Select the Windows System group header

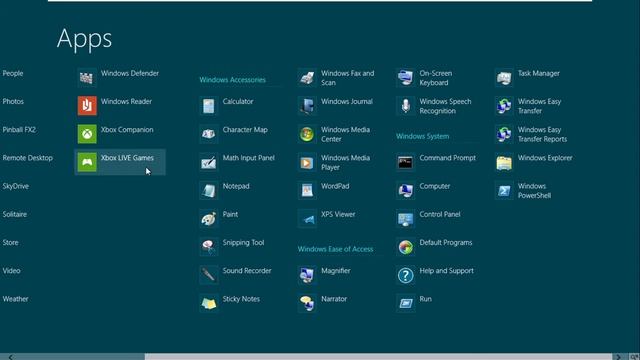422,136
